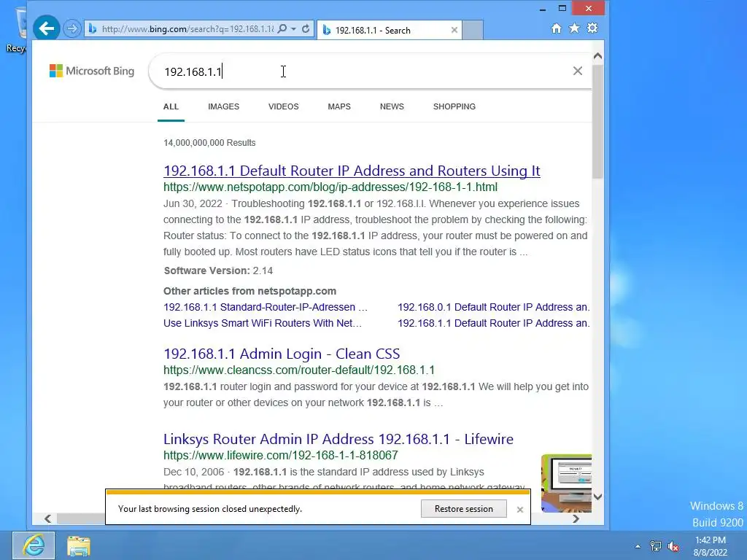The width and height of the screenshot is (747, 560).
Task: Open '192.168.1.1 Admin Login - Clean CSS'
Action: click(x=282, y=354)
